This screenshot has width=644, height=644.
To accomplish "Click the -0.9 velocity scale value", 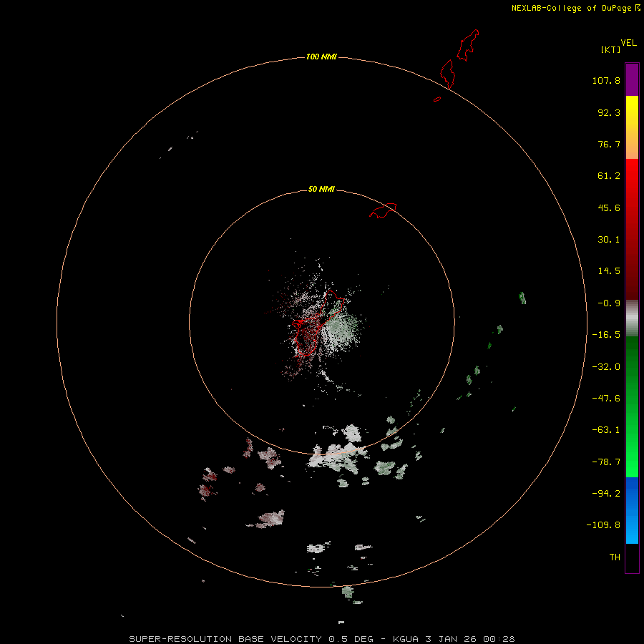I will (x=609, y=303).
